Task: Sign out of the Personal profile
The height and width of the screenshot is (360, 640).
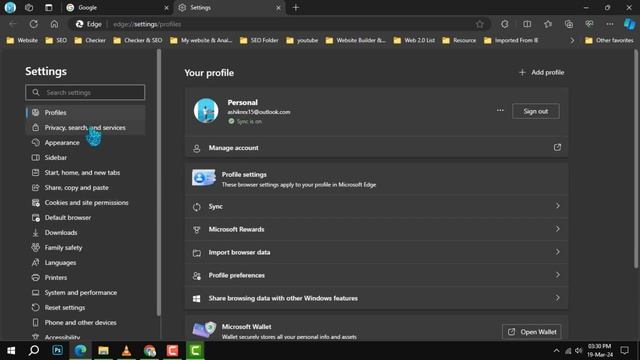Action: 536,111
